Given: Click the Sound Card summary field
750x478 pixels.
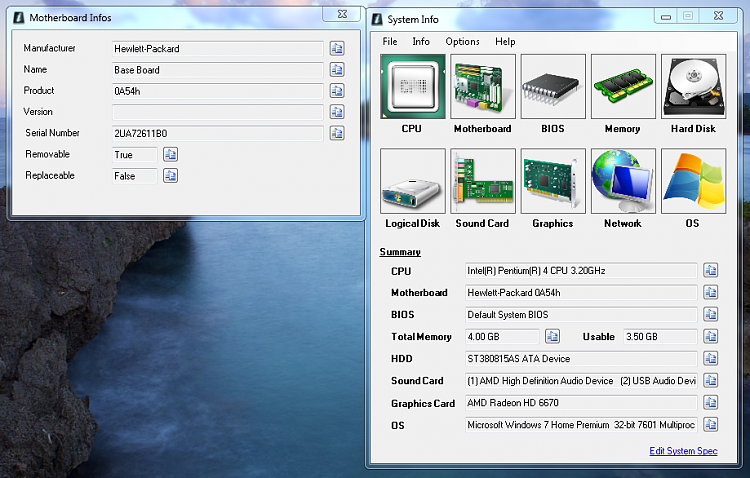Looking at the screenshot, I should click(581, 380).
